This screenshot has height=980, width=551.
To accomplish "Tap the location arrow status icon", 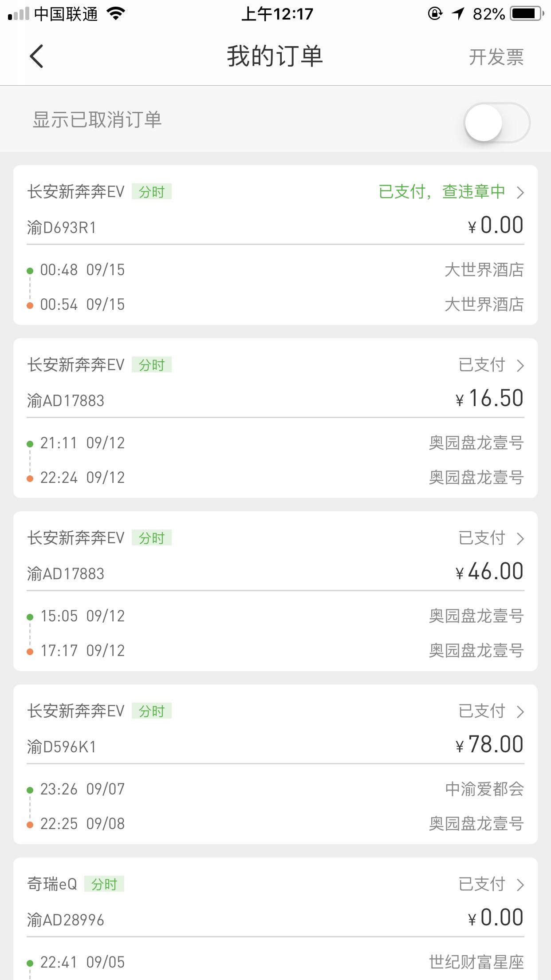I will [458, 14].
